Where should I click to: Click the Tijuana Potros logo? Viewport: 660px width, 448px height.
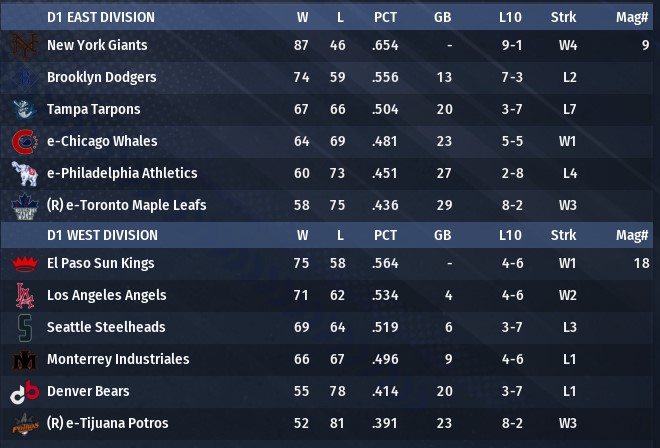[x=23, y=424]
